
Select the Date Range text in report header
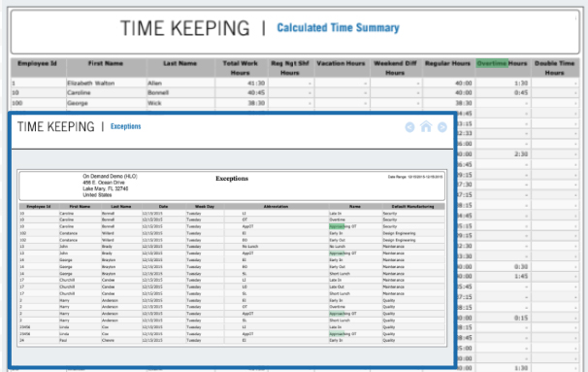click(x=415, y=177)
